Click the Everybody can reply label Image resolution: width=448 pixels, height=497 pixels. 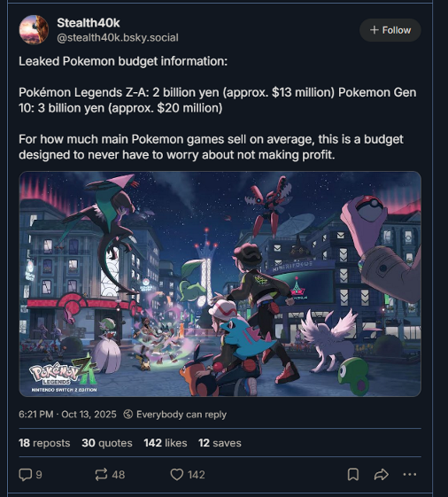tap(182, 415)
